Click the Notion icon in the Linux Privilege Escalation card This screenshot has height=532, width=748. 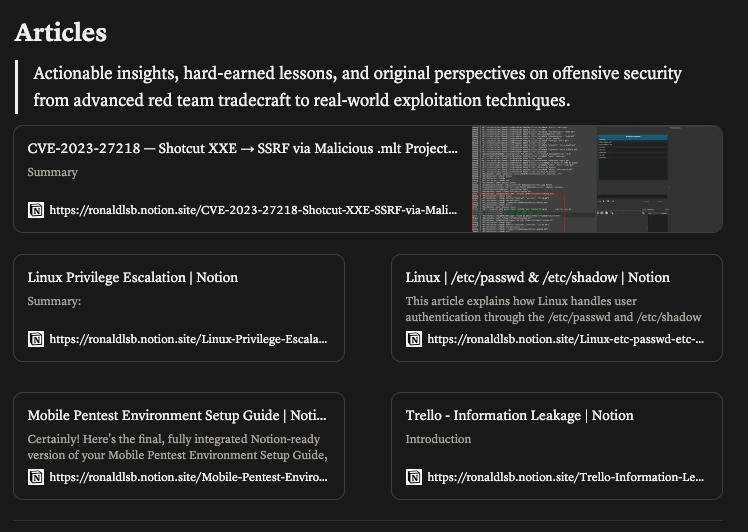tap(36, 339)
